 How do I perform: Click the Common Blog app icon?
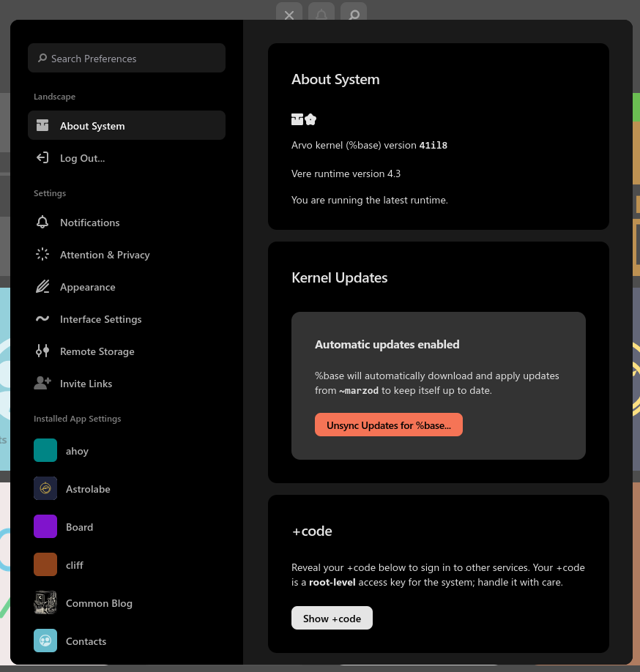coord(45,602)
